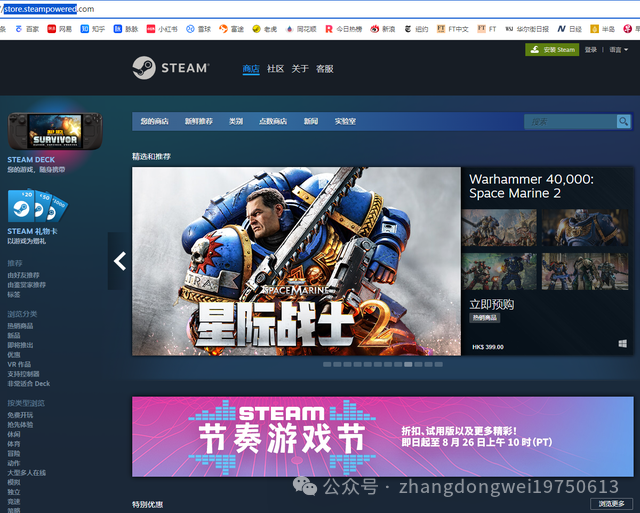Click 由鉴赏家推荐 in the sidebar
Viewport: 640px width, 513px height.
27,284
